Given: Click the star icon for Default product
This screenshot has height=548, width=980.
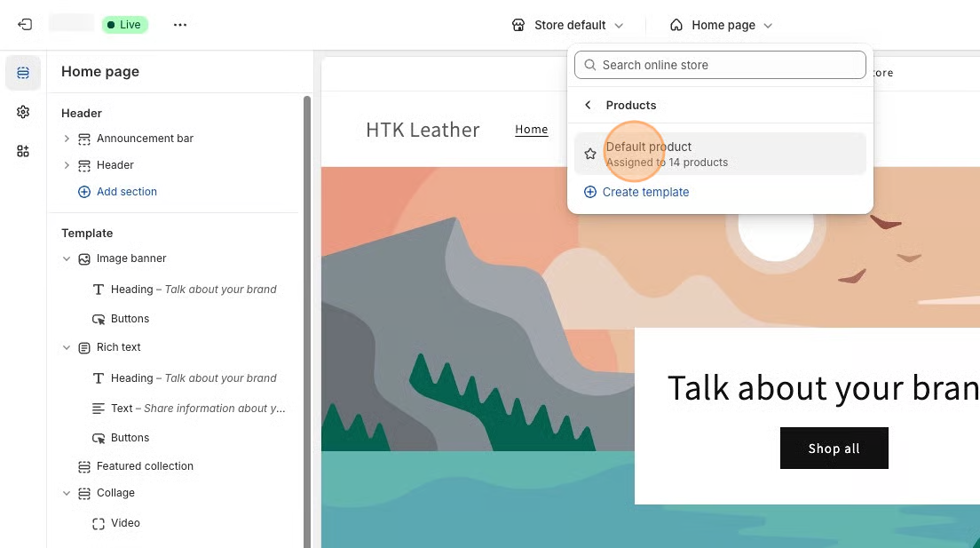Looking at the screenshot, I should pyautogui.click(x=590, y=154).
